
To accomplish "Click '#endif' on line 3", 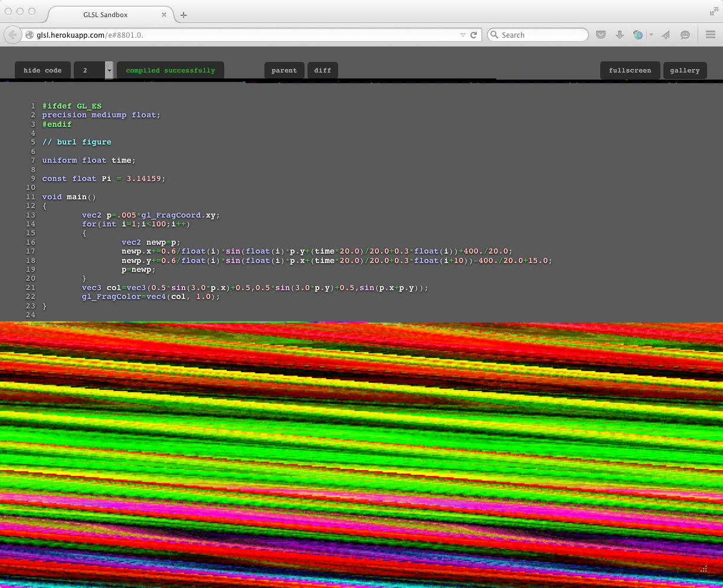I will click(x=57, y=124).
